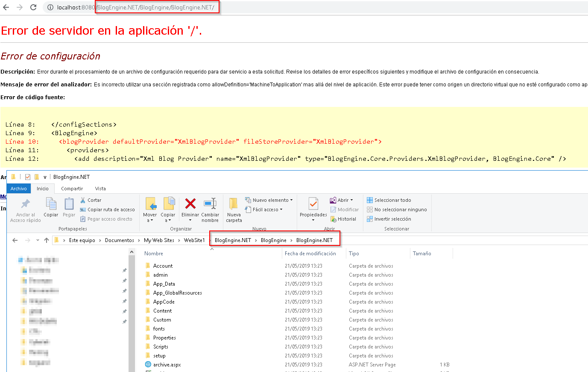Pin to Acceso rápido
This screenshot has width=588, height=372.
(26, 210)
